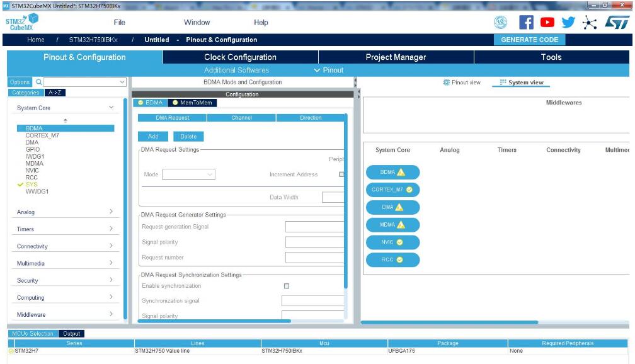Select IWDG1 in the System Core list
The image size is (635, 364).
[x=35, y=156]
